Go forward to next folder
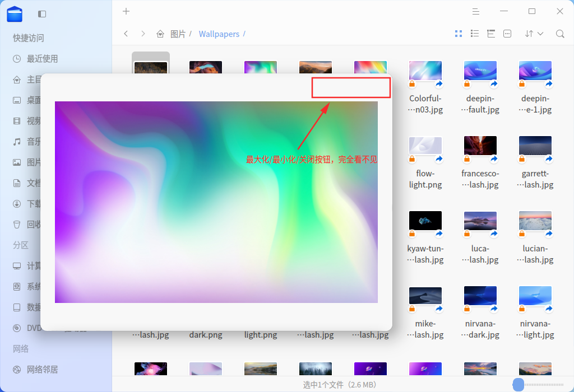 click(143, 34)
